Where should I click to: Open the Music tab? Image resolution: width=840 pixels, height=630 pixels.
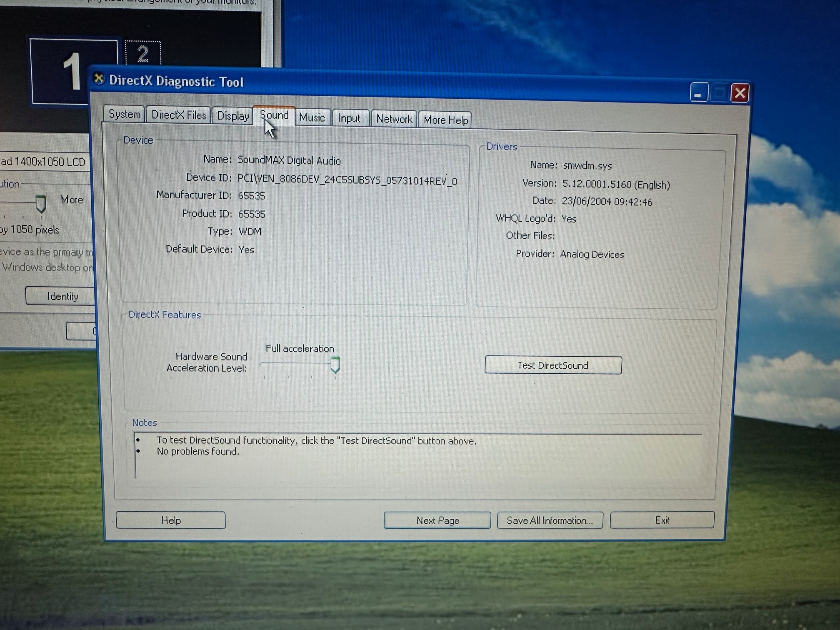(x=312, y=118)
